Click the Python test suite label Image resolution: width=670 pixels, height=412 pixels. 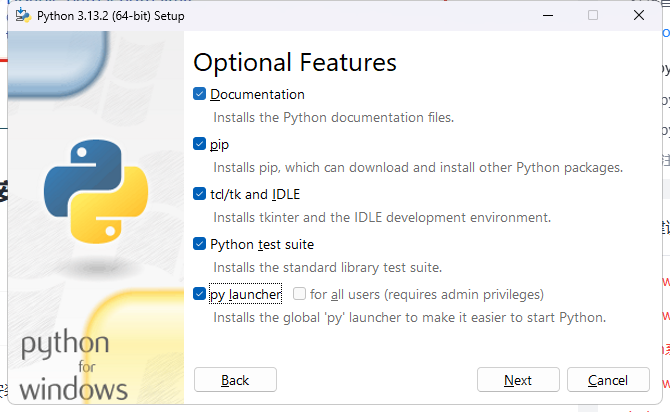tap(262, 244)
